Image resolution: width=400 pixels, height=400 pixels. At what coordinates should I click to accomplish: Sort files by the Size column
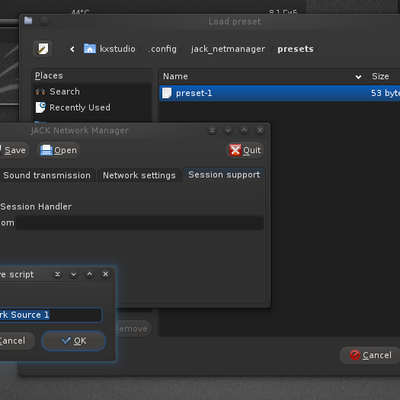pyautogui.click(x=383, y=76)
